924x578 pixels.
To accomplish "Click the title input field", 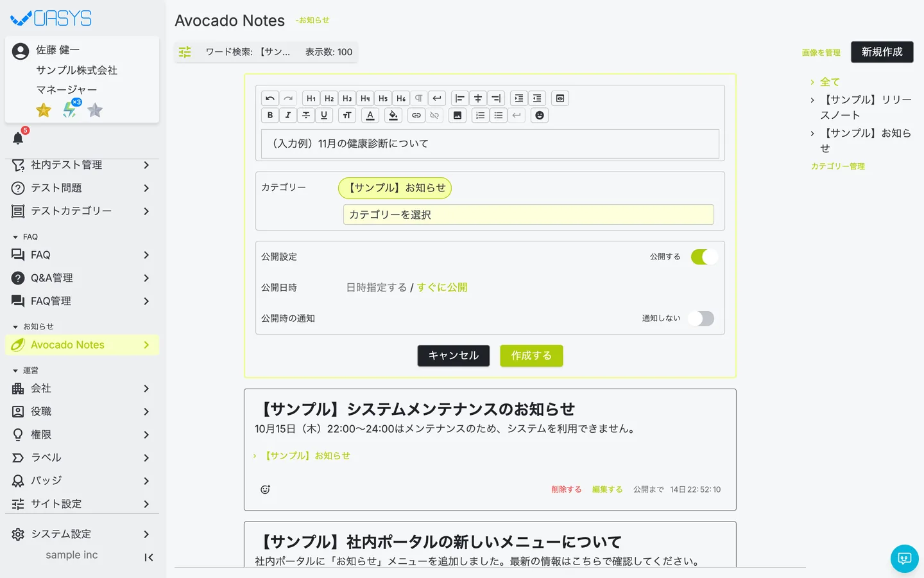I will click(x=490, y=144).
